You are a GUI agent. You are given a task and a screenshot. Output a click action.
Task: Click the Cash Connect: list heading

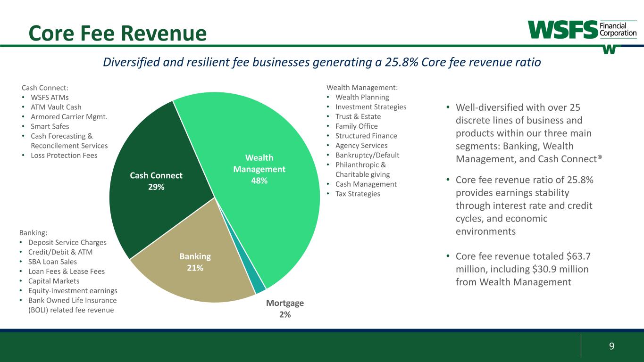click(x=45, y=88)
